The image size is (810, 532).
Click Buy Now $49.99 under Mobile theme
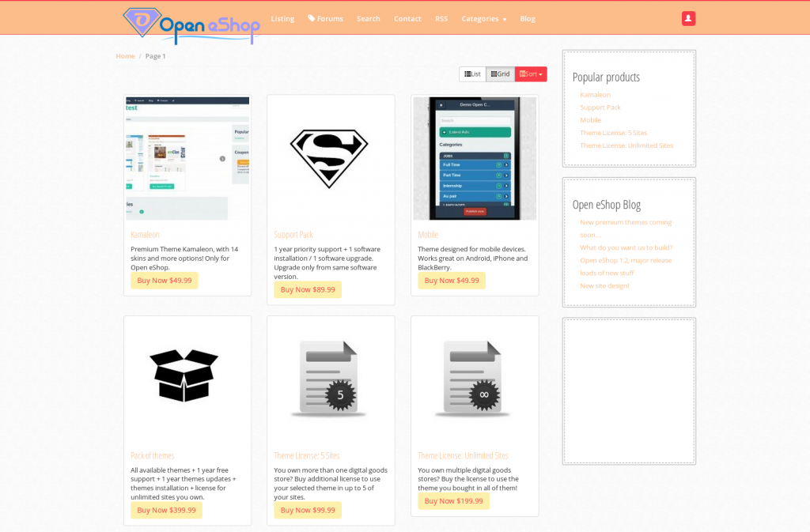point(452,281)
